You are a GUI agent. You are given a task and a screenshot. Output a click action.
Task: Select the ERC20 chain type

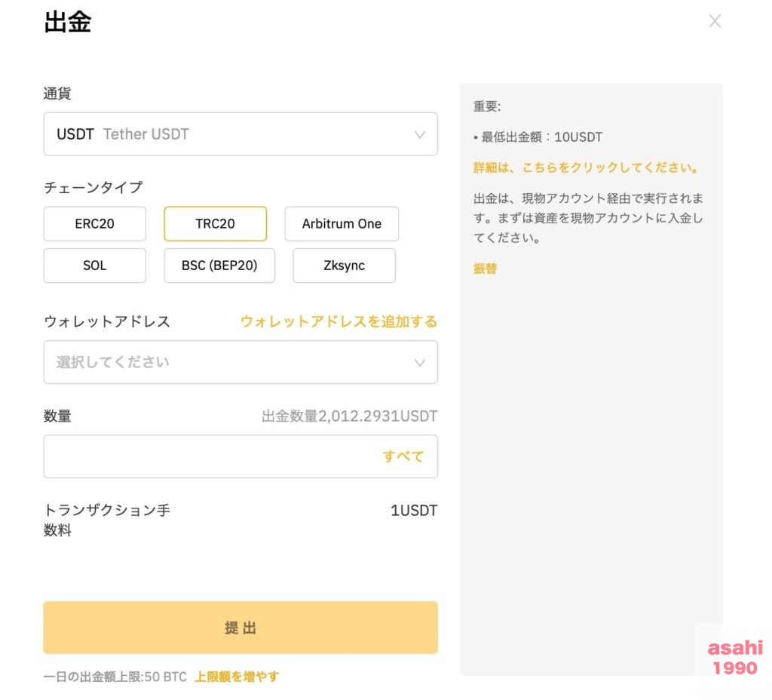pos(94,223)
